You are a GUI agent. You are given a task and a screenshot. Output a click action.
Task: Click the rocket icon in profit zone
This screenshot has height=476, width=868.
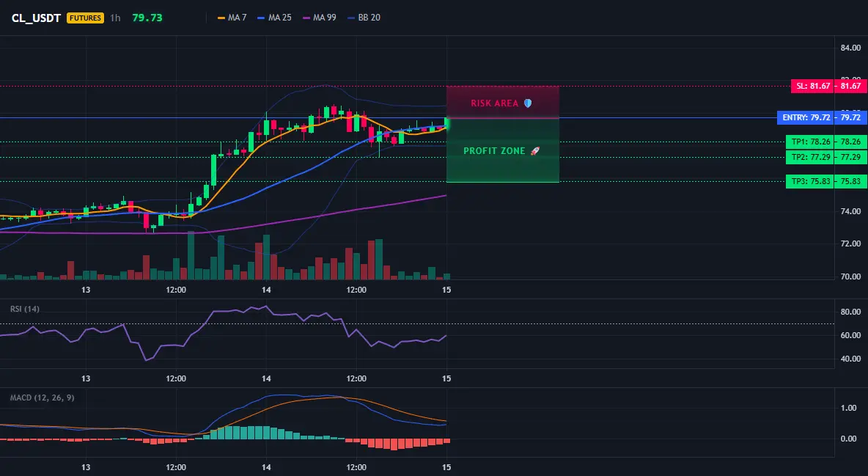tap(534, 151)
